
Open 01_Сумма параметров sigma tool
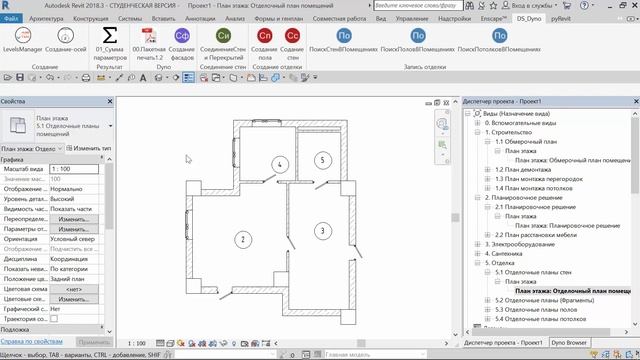pos(110,43)
